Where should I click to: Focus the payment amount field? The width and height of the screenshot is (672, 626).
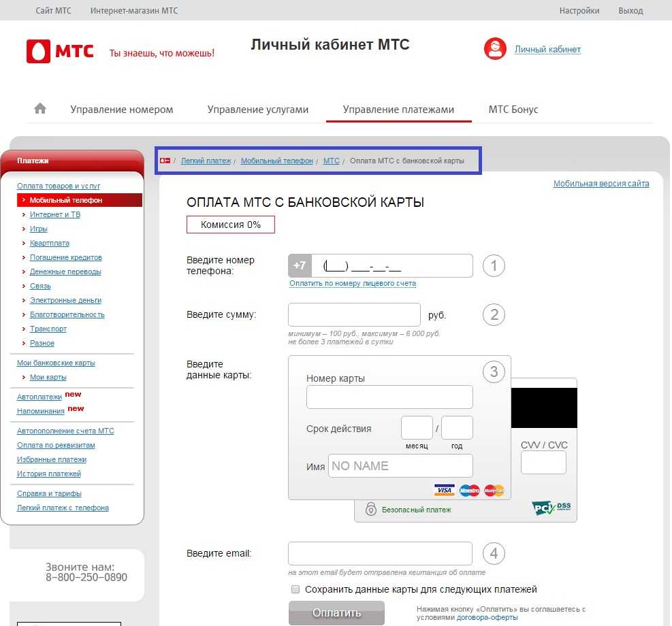click(x=355, y=315)
